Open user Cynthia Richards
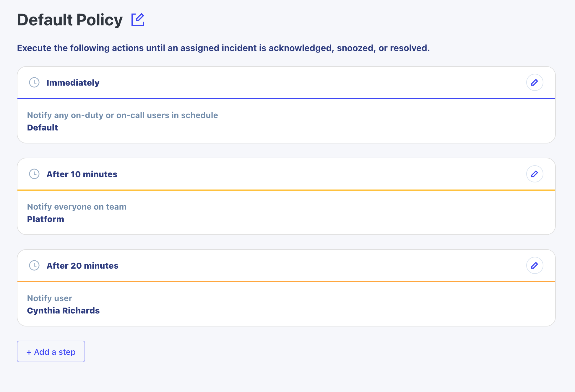The width and height of the screenshot is (575, 392). (x=63, y=311)
